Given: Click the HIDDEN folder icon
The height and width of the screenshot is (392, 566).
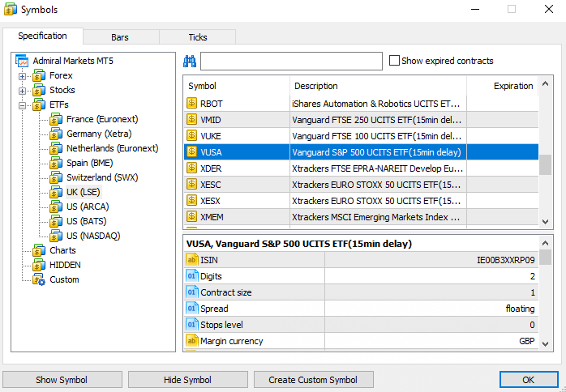Looking at the screenshot, I should [39, 265].
